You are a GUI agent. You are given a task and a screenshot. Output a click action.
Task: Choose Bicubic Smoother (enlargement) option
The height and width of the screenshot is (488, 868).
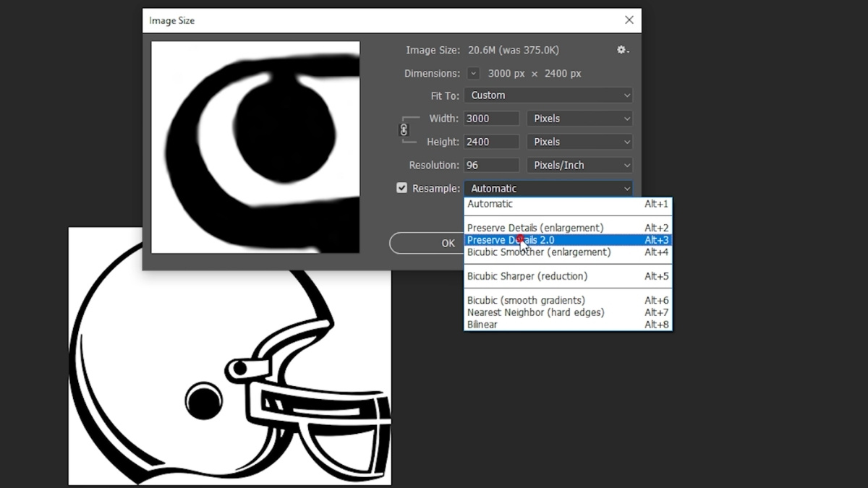point(568,252)
